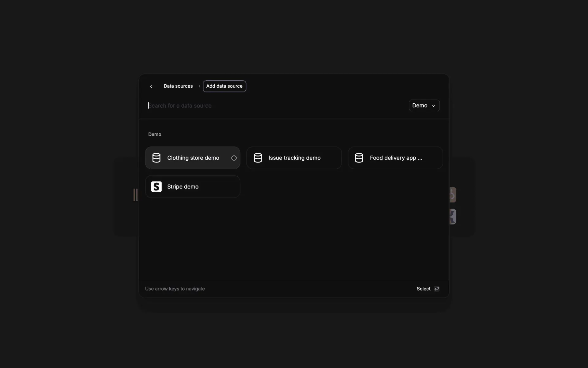Click the breadcrumb separator chevron
The image size is (588, 368).
(199, 86)
